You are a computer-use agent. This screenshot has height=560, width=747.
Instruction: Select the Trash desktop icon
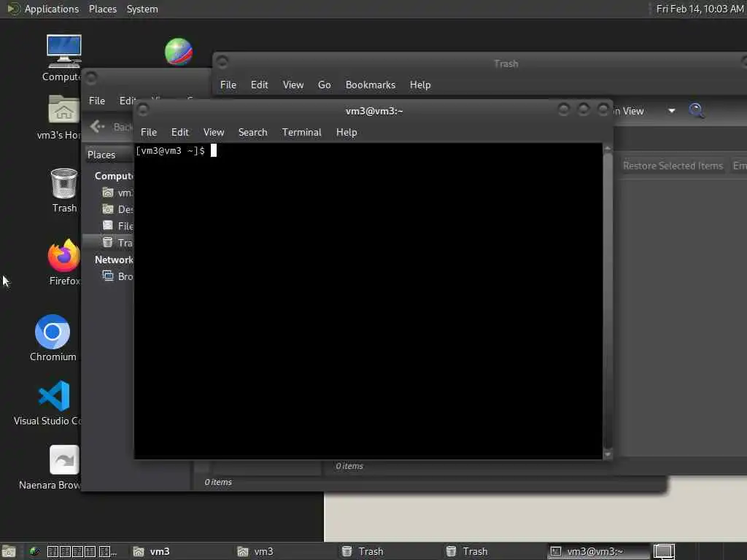pos(64,190)
